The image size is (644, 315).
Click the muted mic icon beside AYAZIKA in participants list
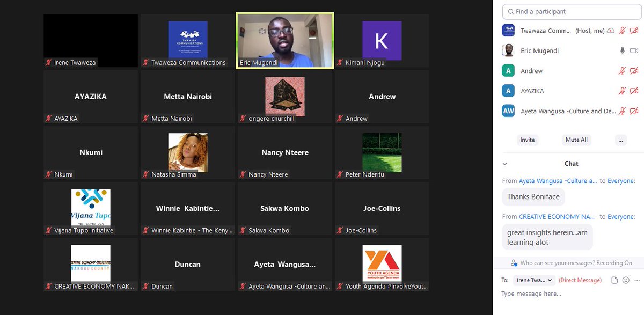tap(623, 91)
